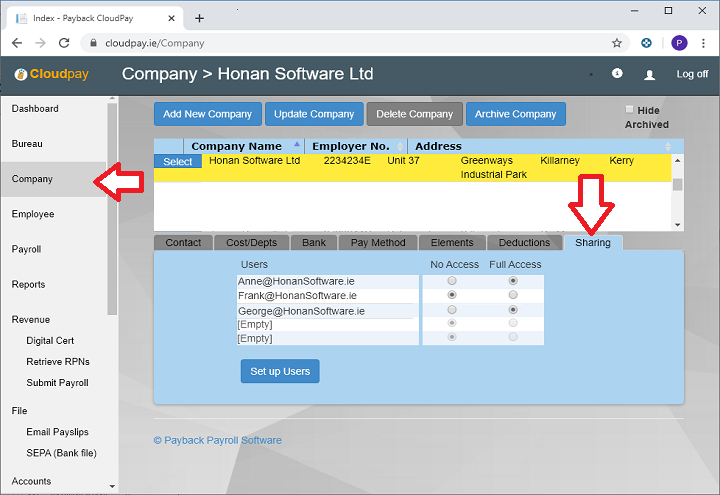The height and width of the screenshot is (495, 720).
Task: Open the Chrome profile avatar
Action: (x=679, y=43)
